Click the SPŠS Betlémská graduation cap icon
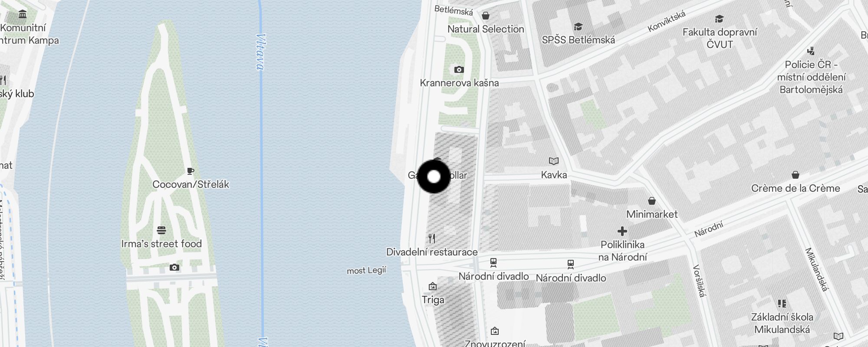Image resolution: width=868 pixels, height=347 pixels. pyautogui.click(x=578, y=27)
